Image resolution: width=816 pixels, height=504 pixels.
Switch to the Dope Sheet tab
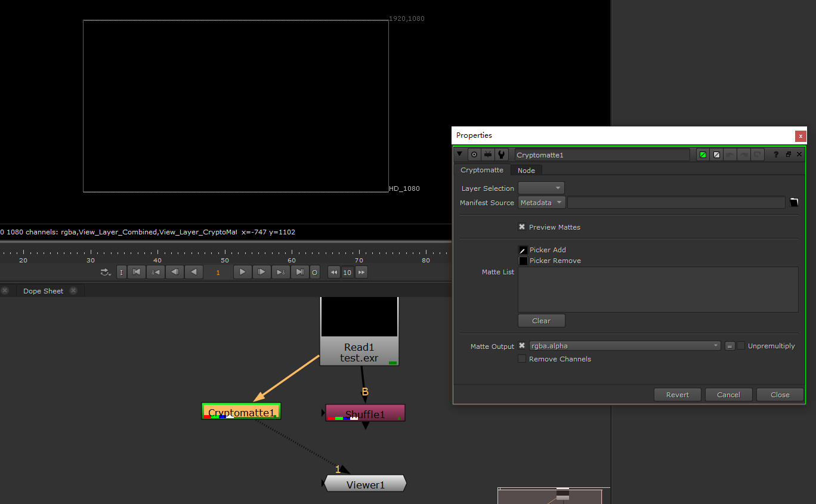[x=43, y=291]
